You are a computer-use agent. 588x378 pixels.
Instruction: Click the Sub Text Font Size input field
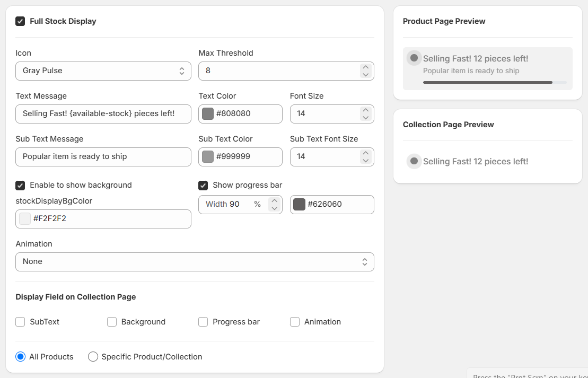click(332, 157)
